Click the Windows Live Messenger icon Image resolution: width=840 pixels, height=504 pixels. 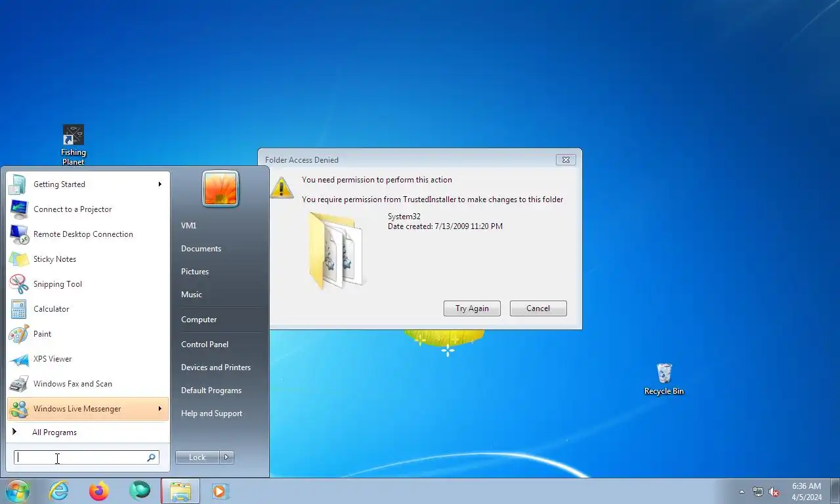[x=18, y=409]
